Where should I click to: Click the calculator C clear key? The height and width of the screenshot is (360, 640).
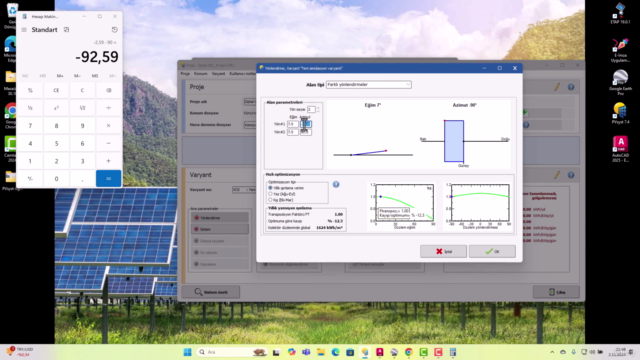pyautogui.click(x=82, y=90)
